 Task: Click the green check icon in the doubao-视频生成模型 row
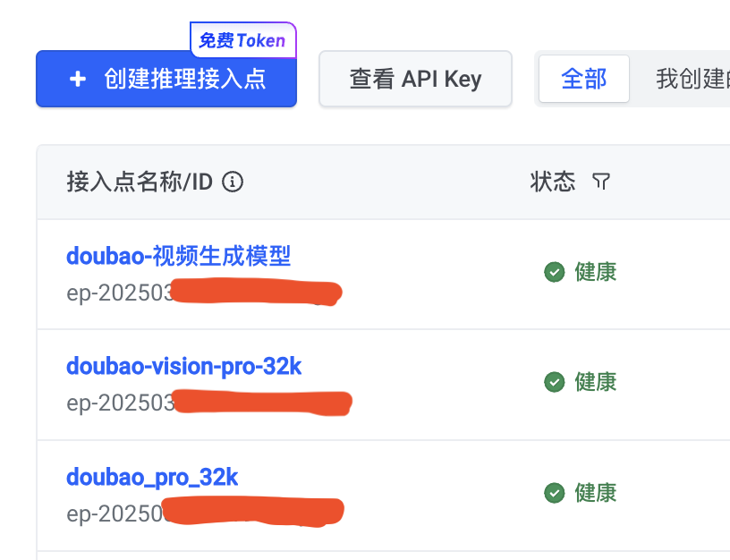[554, 272]
